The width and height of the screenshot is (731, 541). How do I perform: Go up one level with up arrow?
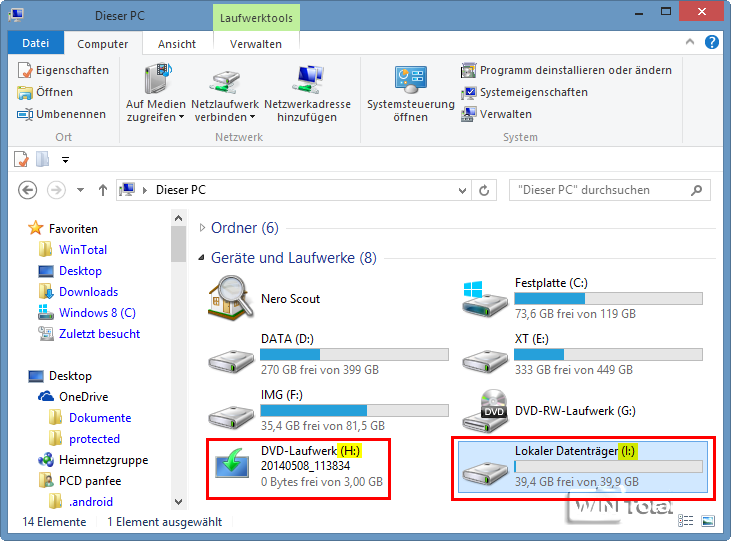click(x=103, y=190)
